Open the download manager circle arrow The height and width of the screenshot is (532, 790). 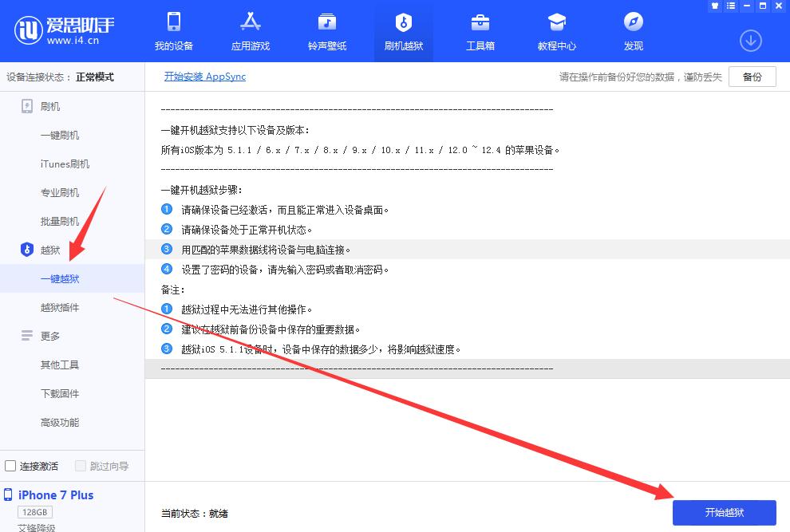tap(750, 38)
